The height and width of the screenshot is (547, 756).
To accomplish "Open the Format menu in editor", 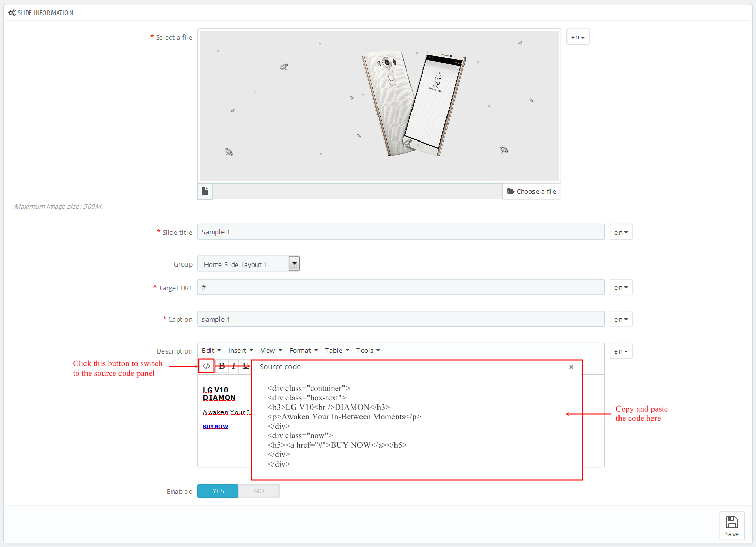I will 303,351.
